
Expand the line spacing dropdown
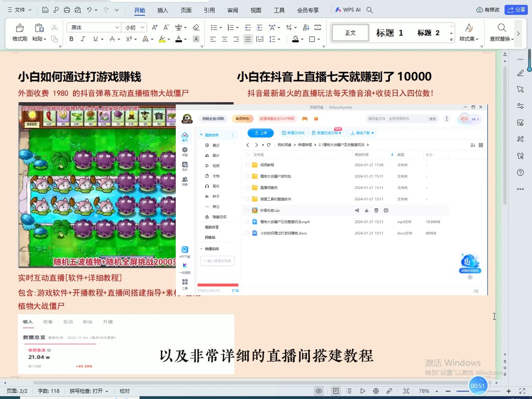point(279,39)
